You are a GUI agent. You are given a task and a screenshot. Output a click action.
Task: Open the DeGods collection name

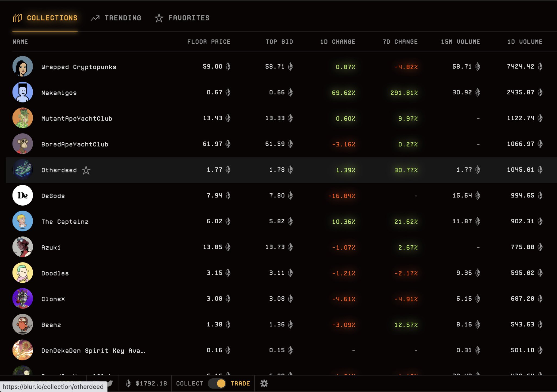(x=53, y=196)
